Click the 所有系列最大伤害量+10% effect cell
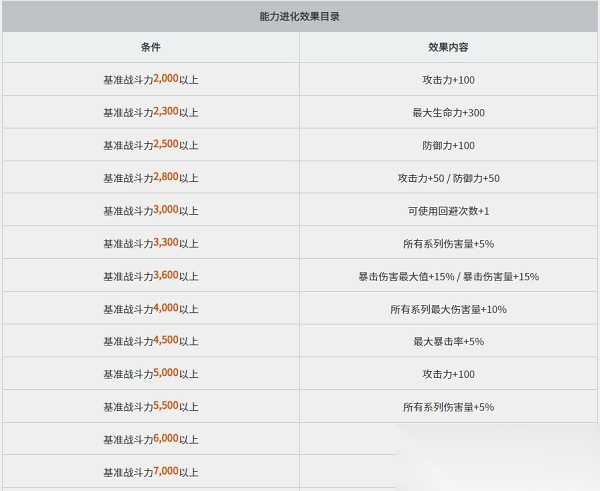600x491 pixels. coord(448,309)
